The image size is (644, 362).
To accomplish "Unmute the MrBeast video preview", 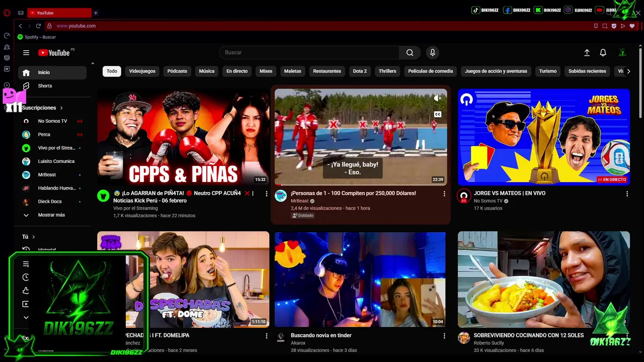I will pyautogui.click(x=438, y=99).
